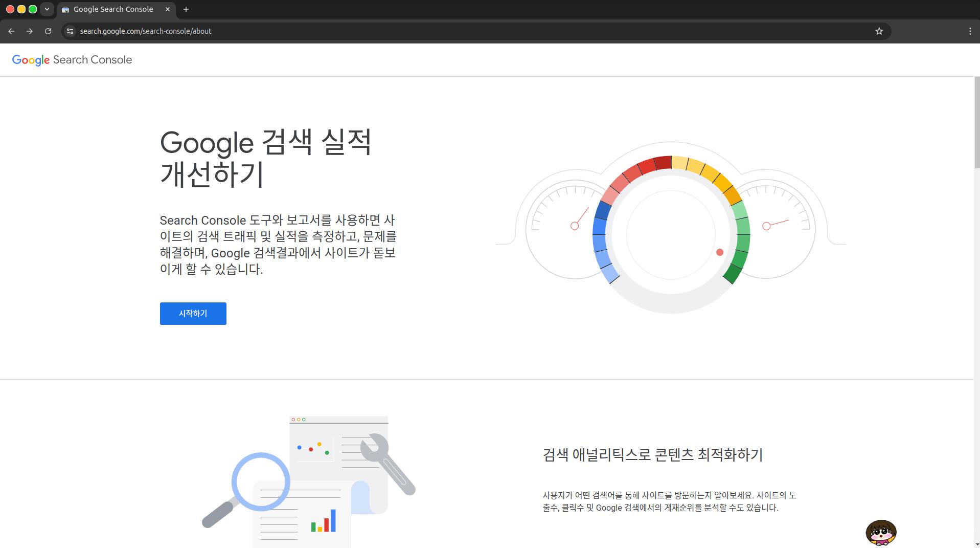
Task: Click the 시작하기 start button
Action: point(193,313)
